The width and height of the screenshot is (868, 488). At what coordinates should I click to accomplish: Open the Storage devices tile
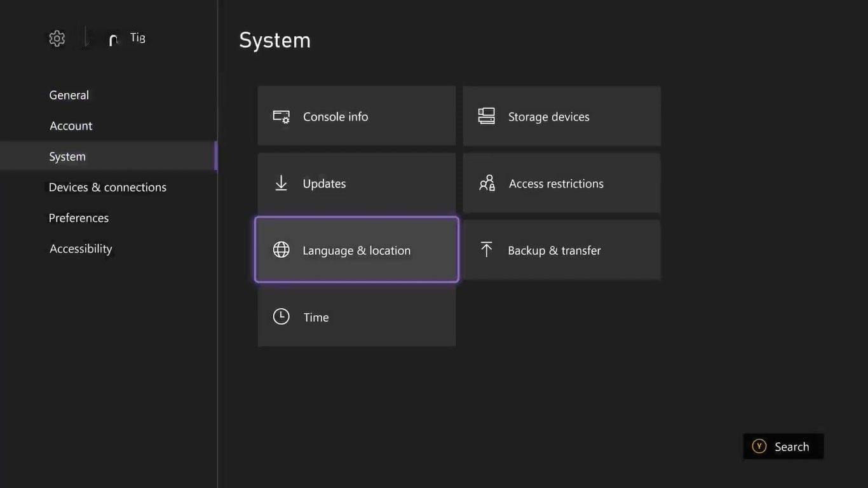(x=562, y=116)
